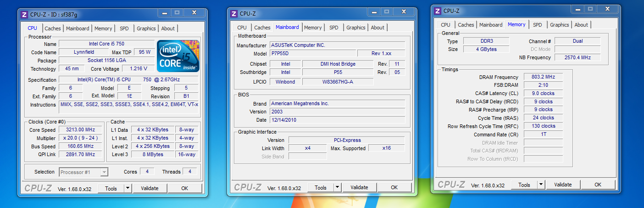
Task: Click the ASUSTeK Computer INC. manufacturer field
Action: point(337,45)
